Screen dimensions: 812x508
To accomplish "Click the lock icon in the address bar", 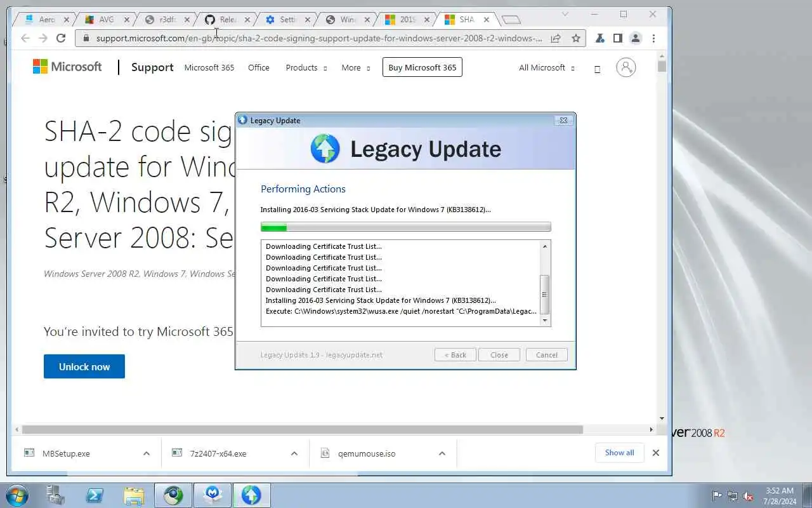I will tap(86, 38).
